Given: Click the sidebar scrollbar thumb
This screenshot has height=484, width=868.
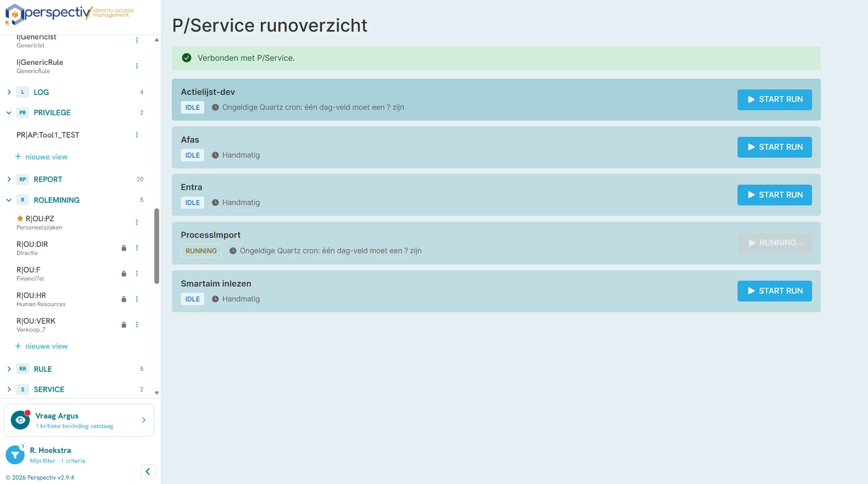Looking at the screenshot, I should [157, 246].
